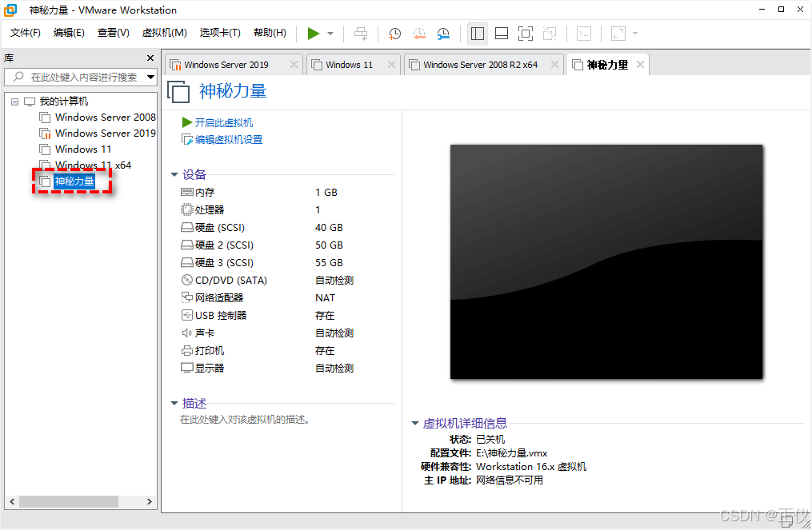Open the 帮助(H) menu

[270, 33]
